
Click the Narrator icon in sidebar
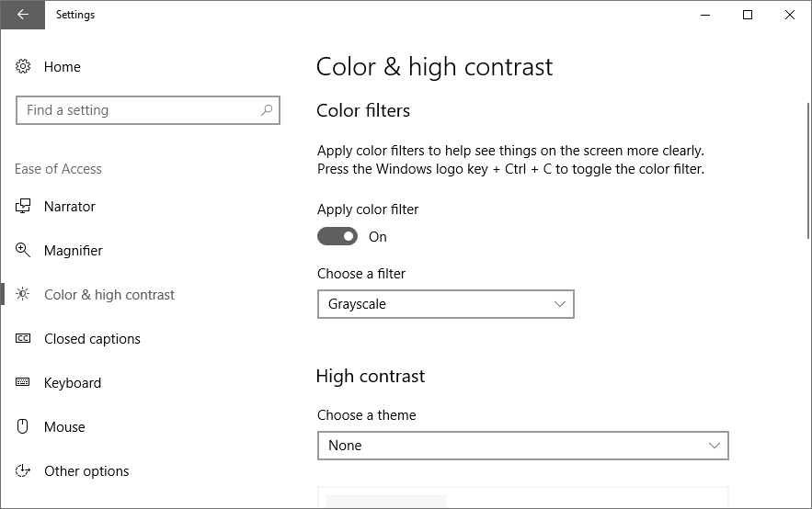(x=24, y=207)
